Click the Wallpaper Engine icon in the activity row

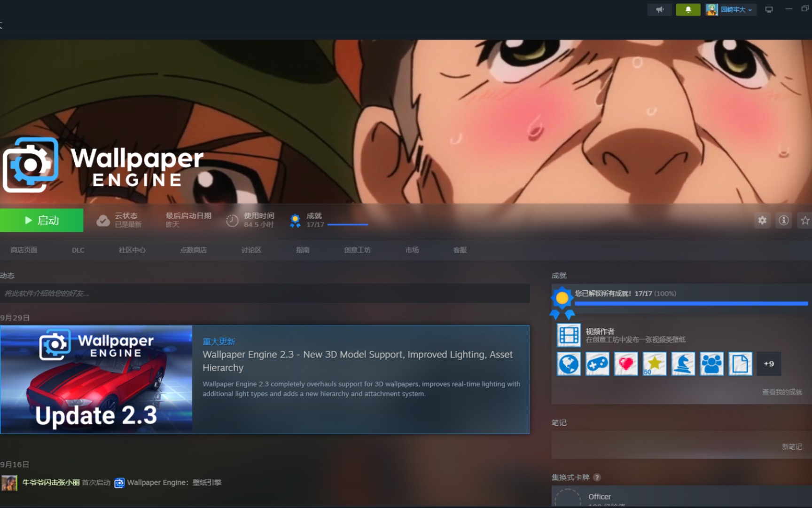click(x=119, y=483)
